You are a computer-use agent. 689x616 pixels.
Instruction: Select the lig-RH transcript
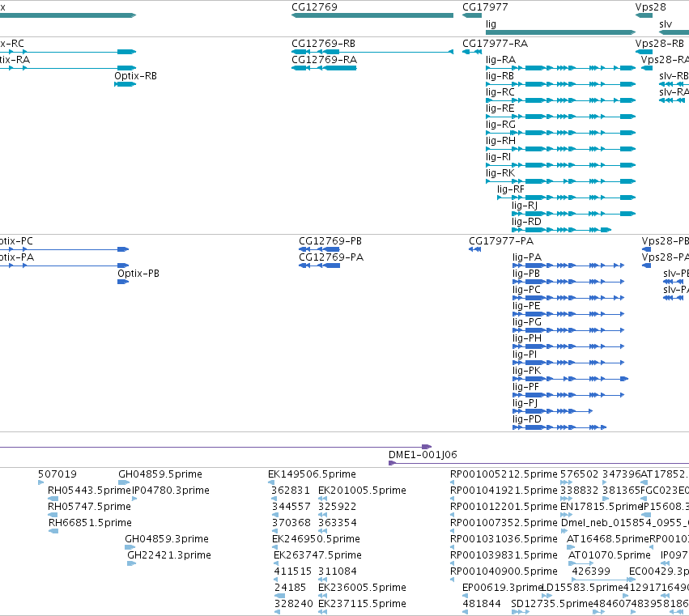pyautogui.click(x=500, y=141)
